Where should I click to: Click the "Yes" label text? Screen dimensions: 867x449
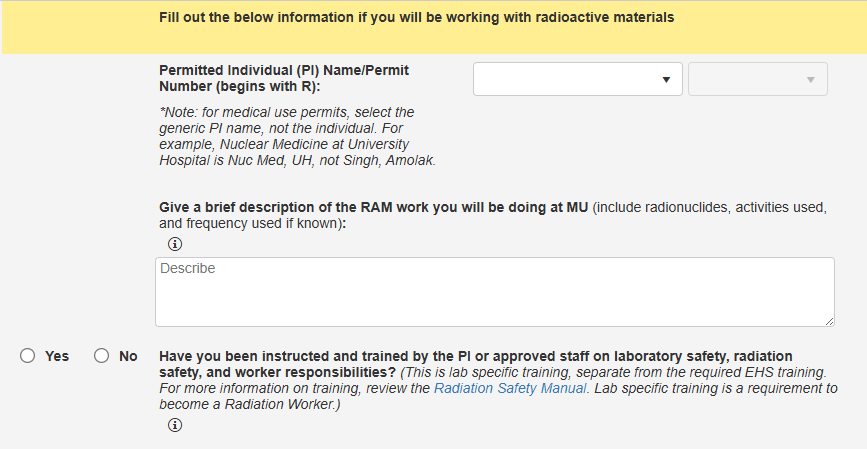(x=57, y=356)
